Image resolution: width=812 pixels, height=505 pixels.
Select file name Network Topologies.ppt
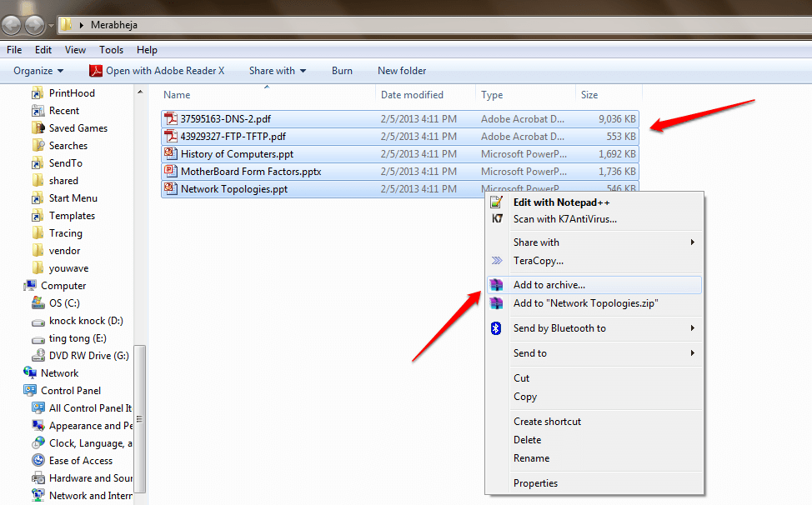tap(234, 189)
